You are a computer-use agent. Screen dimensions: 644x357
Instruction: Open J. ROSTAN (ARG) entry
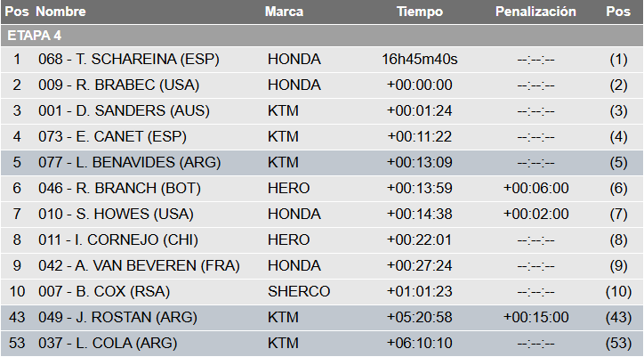(x=118, y=318)
